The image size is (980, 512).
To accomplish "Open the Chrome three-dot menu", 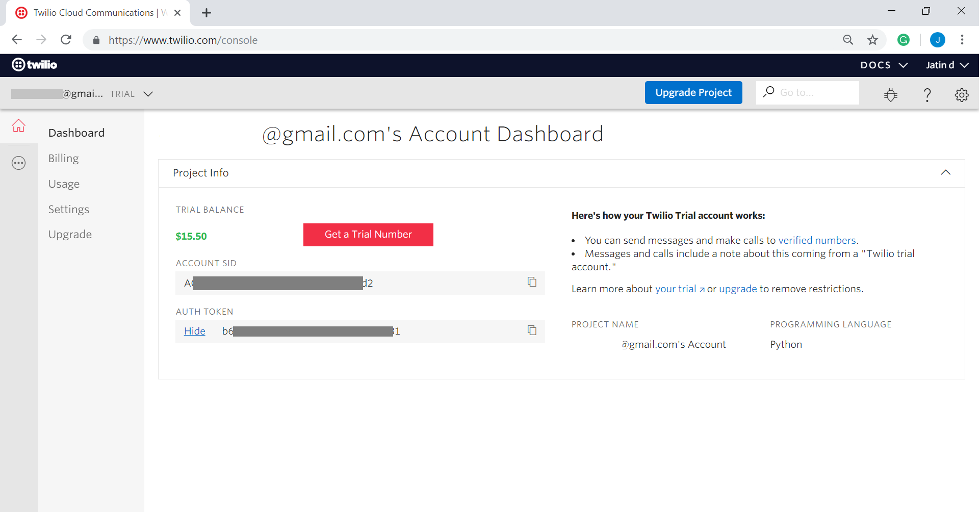I will pos(962,40).
